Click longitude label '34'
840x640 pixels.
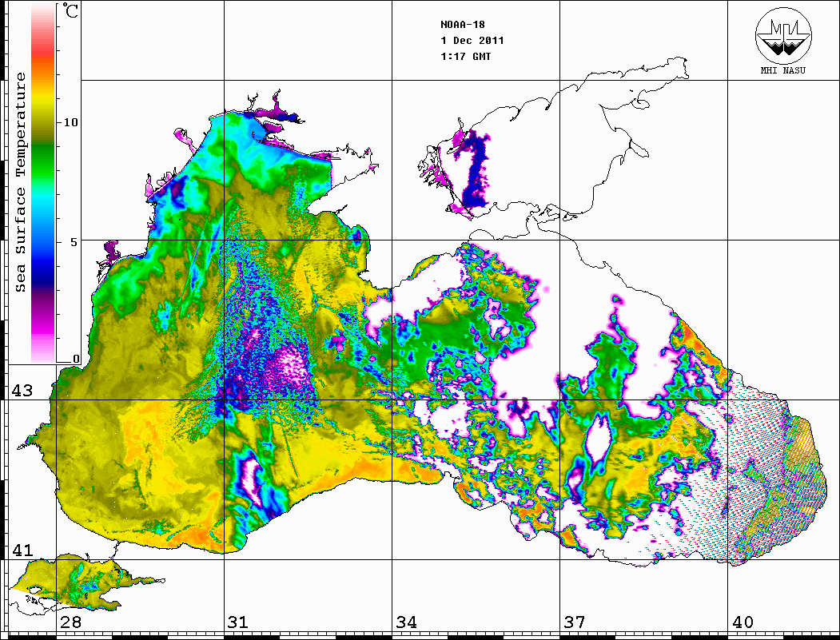(407, 622)
